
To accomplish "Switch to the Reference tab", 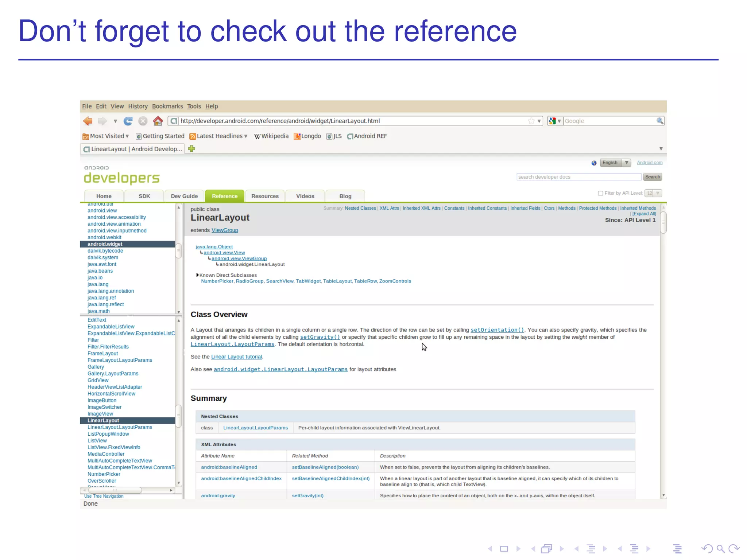I will coord(224,196).
